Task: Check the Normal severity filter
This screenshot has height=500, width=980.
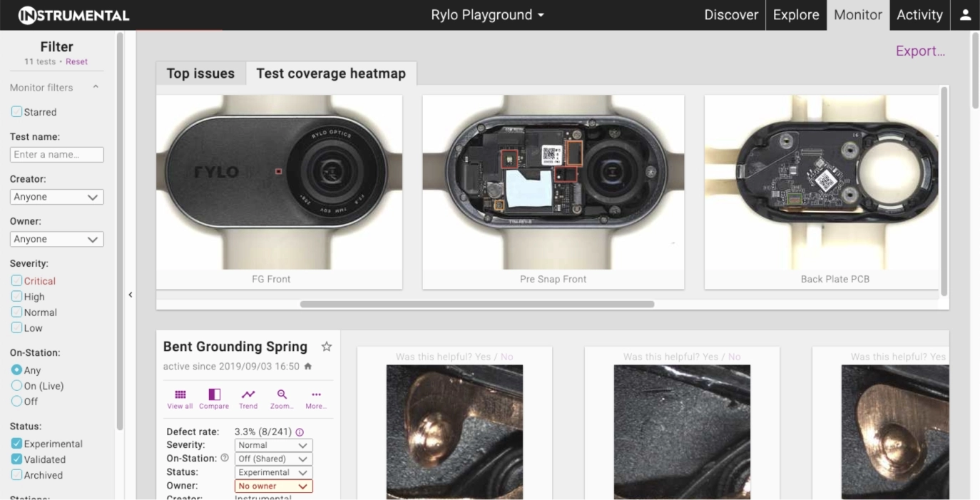Action: click(16, 312)
